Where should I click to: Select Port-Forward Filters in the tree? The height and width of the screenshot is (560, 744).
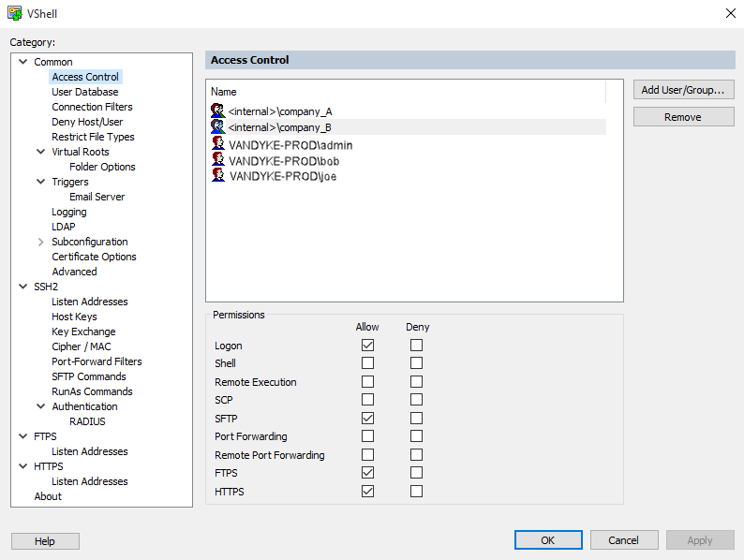click(97, 361)
